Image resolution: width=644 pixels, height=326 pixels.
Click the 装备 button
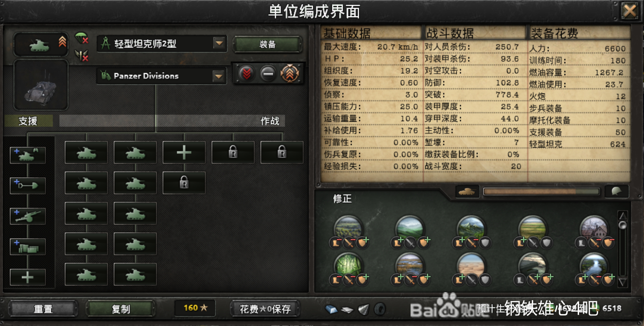coord(267,44)
